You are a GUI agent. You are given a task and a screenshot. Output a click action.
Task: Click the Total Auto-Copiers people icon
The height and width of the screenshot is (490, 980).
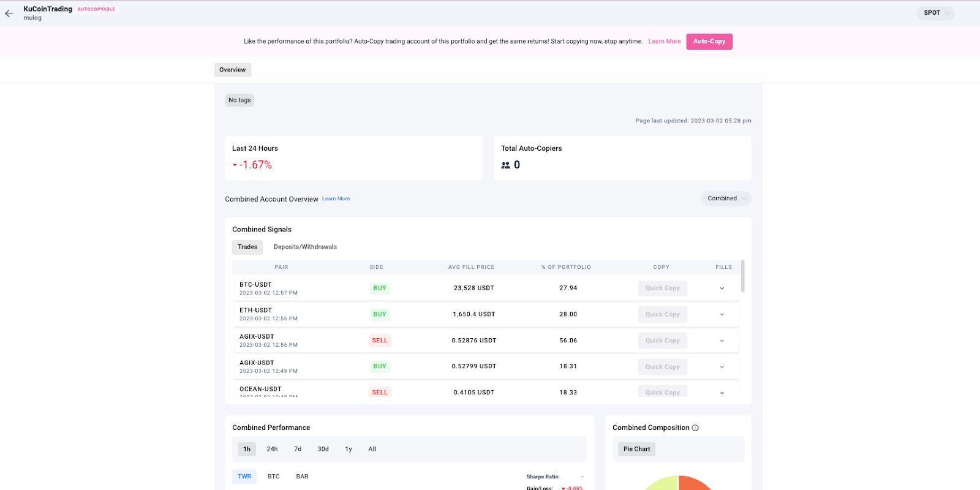(506, 165)
